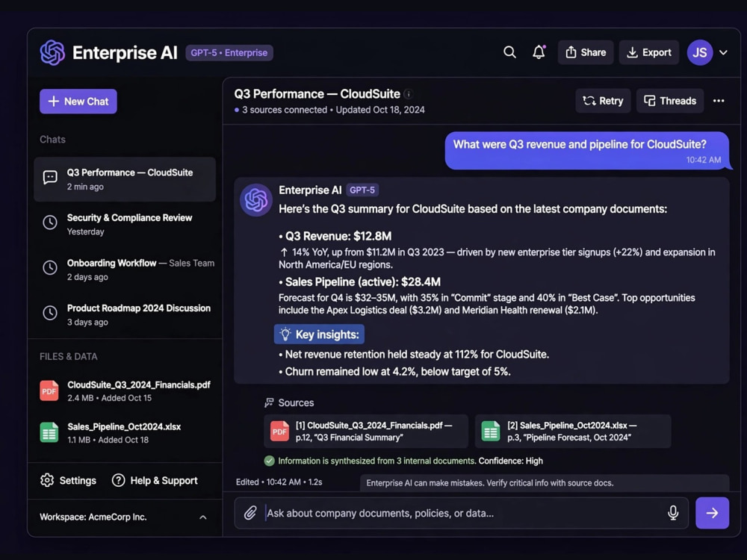
Task: Open source [2] Sales_Pipeline_Oct2024.xlsx card
Action: (x=573, y=432)
